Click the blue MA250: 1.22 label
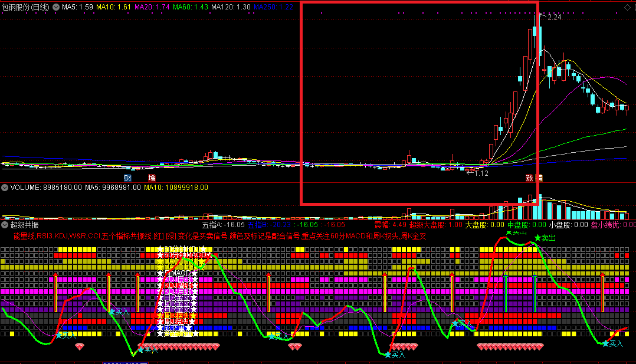The width and height of the screenshot is (636, 364). [273, 7]
